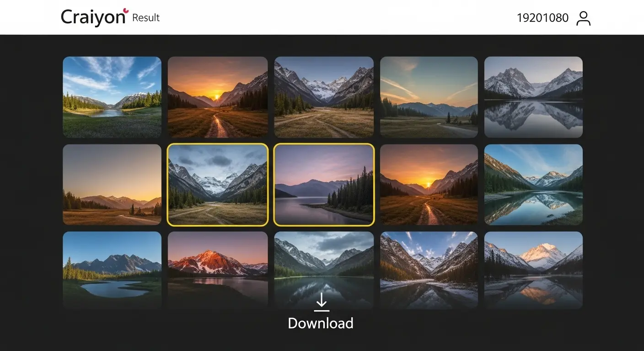Open the user profile icon
The width and height of the screenshot is (644, 351).
[x=583, y=18]
